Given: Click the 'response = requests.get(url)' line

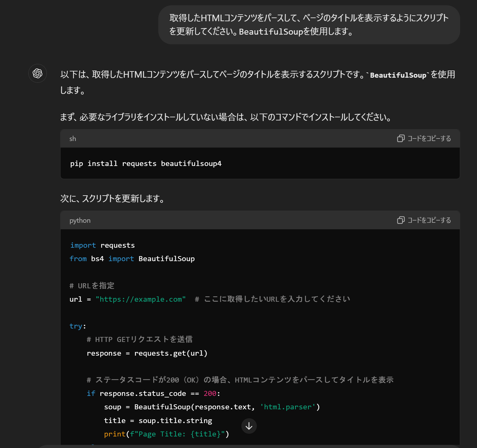Looking at the screenshot, I should 147,353.
